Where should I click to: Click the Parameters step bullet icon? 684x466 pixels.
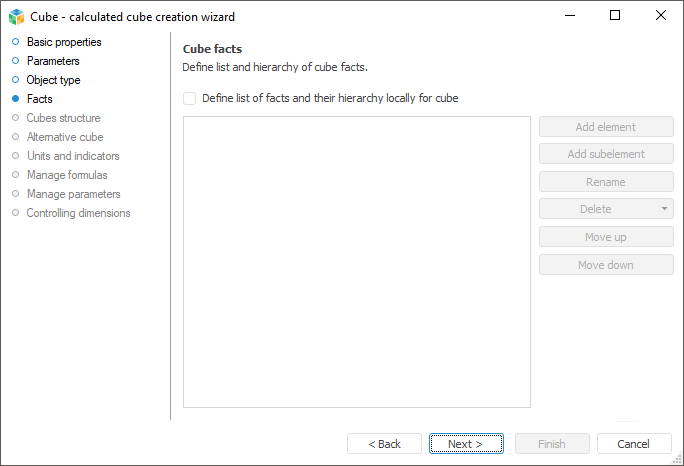(x=15, y=61)
